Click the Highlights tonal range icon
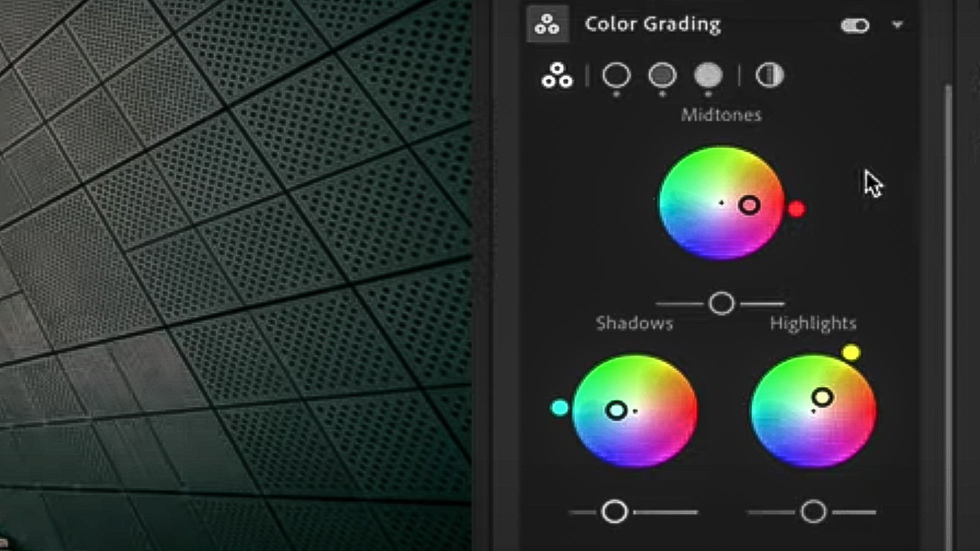Viewport: 980px width, 551px height. pyautogui.click(x=708, y=76)
